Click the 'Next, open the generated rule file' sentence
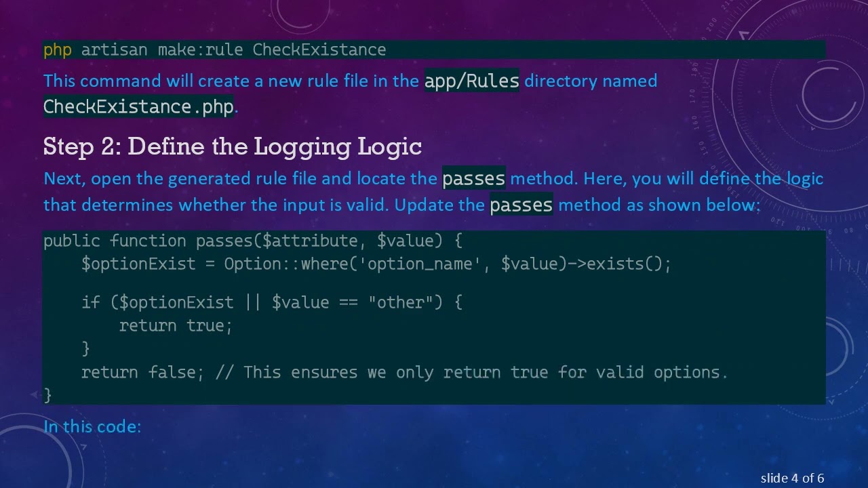 point(433,191)
